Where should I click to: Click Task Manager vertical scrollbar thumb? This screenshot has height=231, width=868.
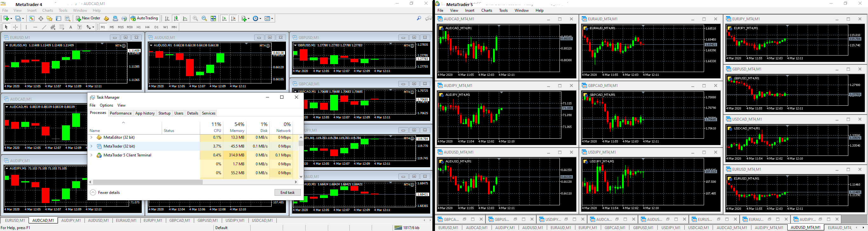[x=301, y=143]
